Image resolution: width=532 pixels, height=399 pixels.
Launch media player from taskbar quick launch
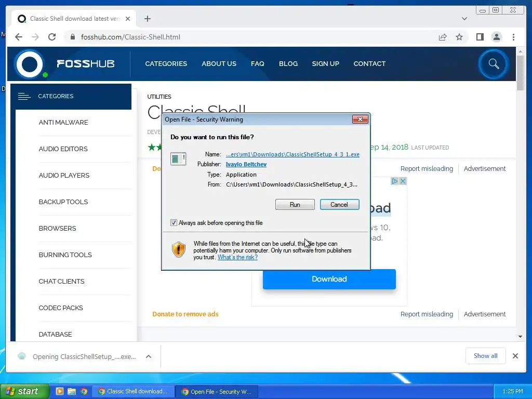(59, 392)
